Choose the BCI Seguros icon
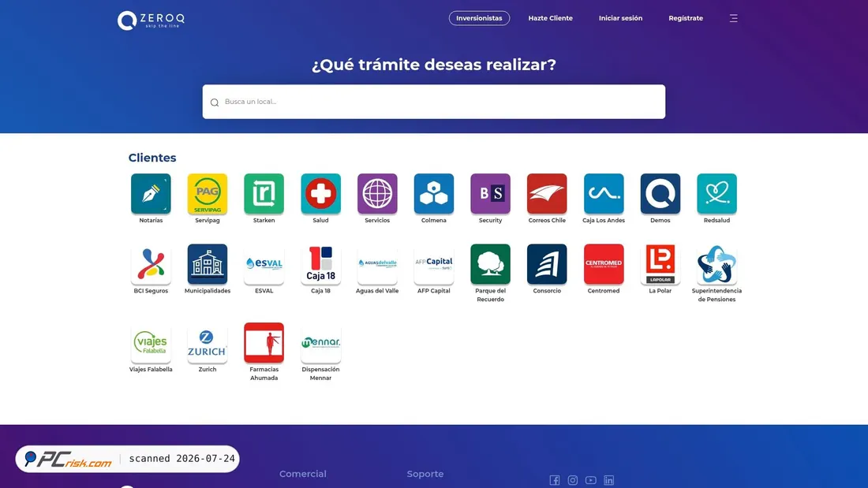The width and height of the screenshot is (868, 488). click(x=151, y=264)
